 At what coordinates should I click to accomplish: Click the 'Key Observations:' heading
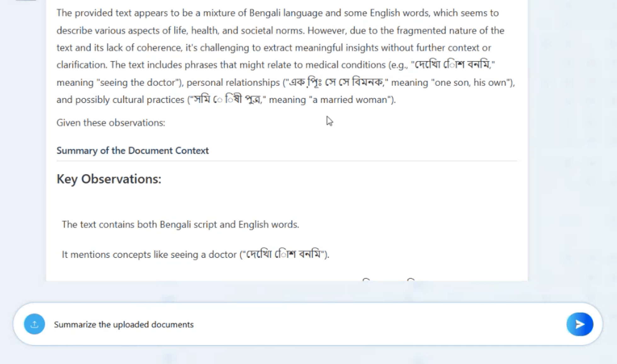(x=109, y=179)
